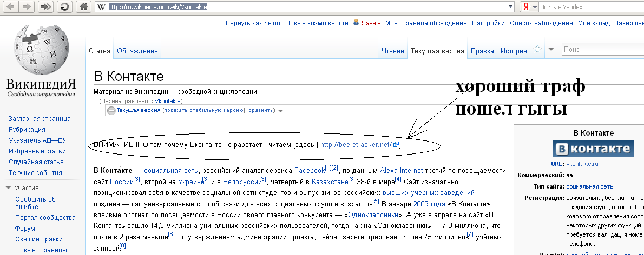644x255 pixels.
Task: Open the Казахстане link
Action: pos(330,182)
